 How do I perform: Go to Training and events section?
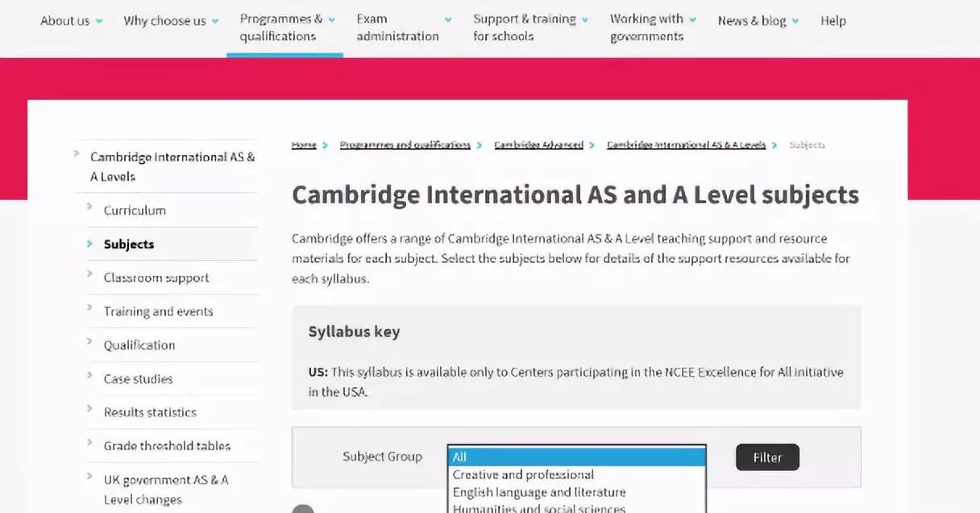158,311
